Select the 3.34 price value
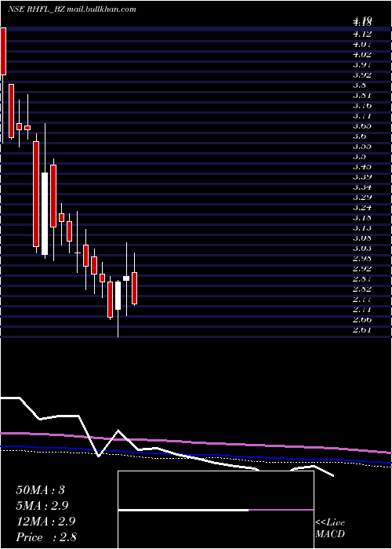The width and height of the screenshot is (392, 549). [362, 187]
